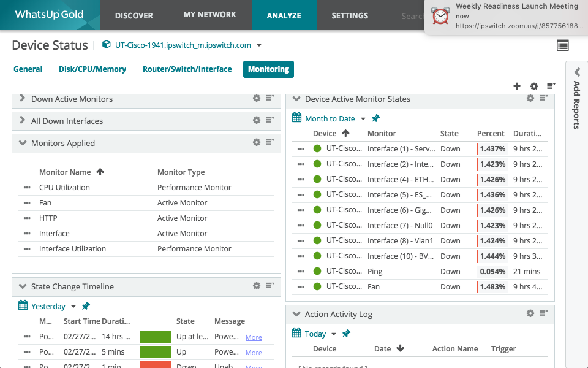Open the Month to Date dropdown
Viewport: 588px width, 368px height.
tap(363, 119)
